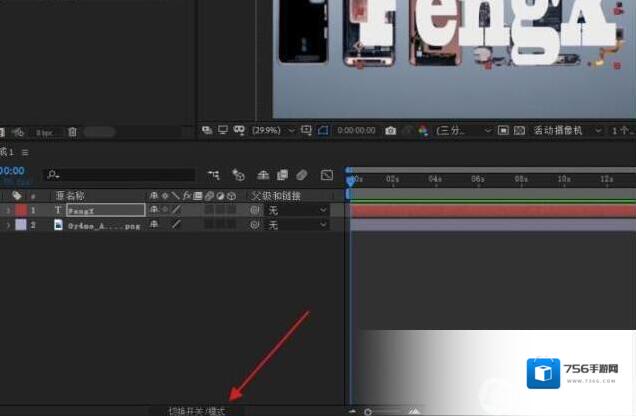This screenshot has width=636, height=416.
Task: Open the composition mini-flowchart icon
Action: [213, 175]
